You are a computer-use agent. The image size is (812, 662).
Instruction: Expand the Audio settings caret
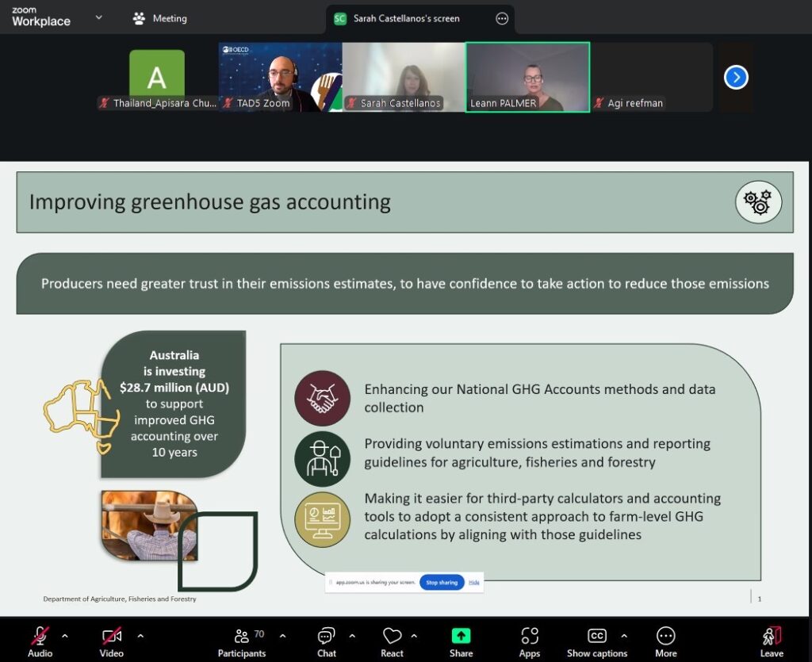pyautogui.click(x=65, y=636)
